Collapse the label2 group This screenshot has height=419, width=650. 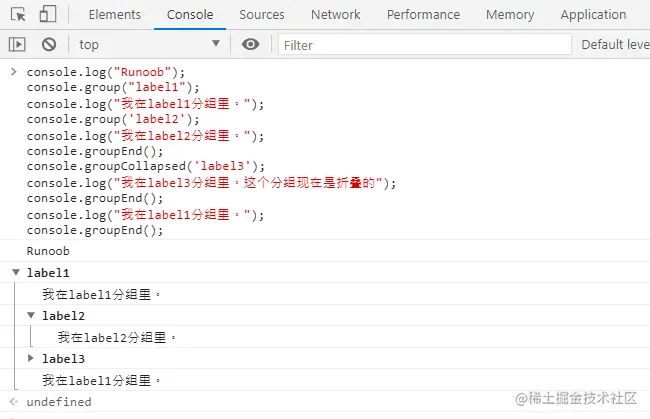pyautogui.click(x=31, y=316)
